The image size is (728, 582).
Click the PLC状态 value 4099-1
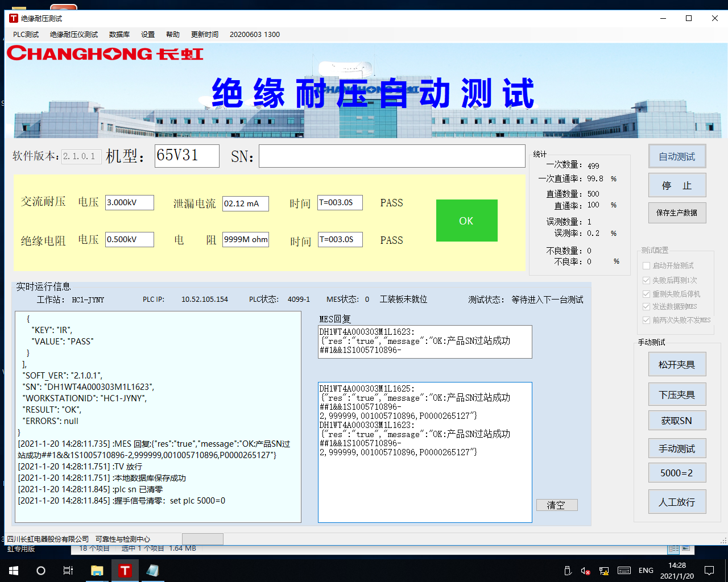coord(299,300)
